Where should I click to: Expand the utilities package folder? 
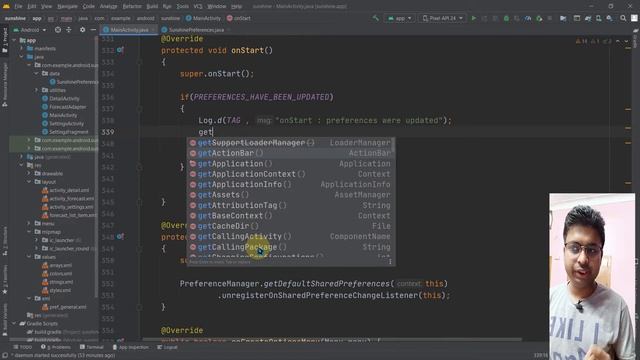point(36,90)
